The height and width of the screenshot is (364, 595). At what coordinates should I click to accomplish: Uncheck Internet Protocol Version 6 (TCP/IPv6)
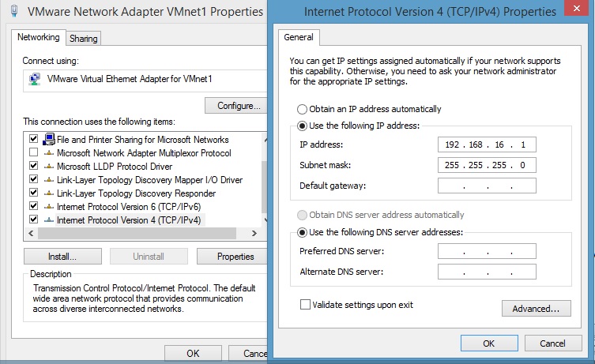[33, 206]
